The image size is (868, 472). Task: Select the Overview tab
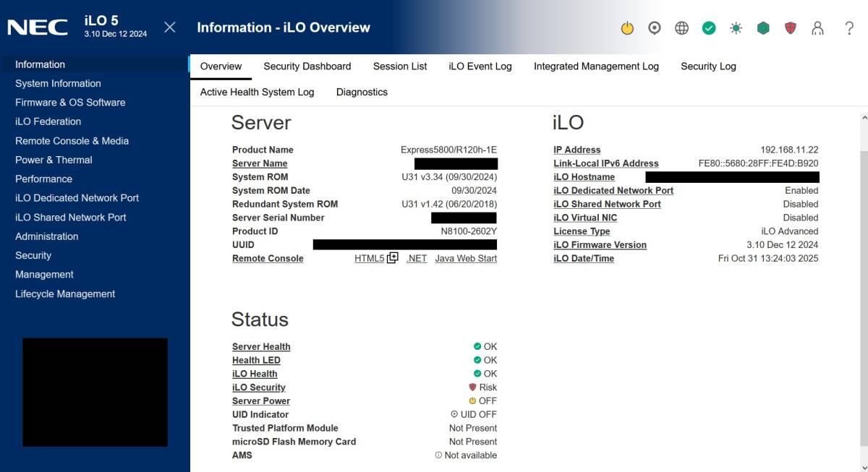(x=221, y=66)
